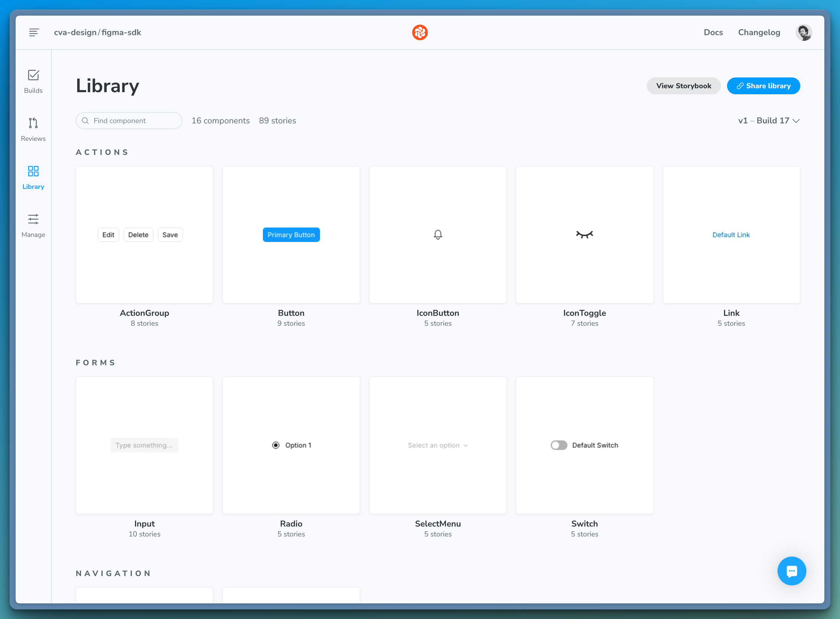Open Docs in the top navigation
Screen dimensions: 840x619
click(x=713, y=33)
